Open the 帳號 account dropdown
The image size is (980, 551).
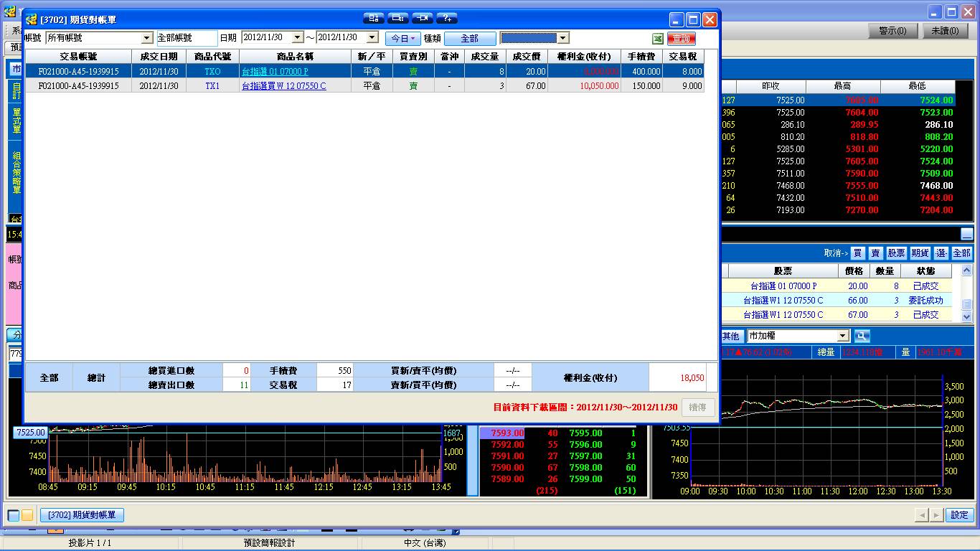pos(147,38)
